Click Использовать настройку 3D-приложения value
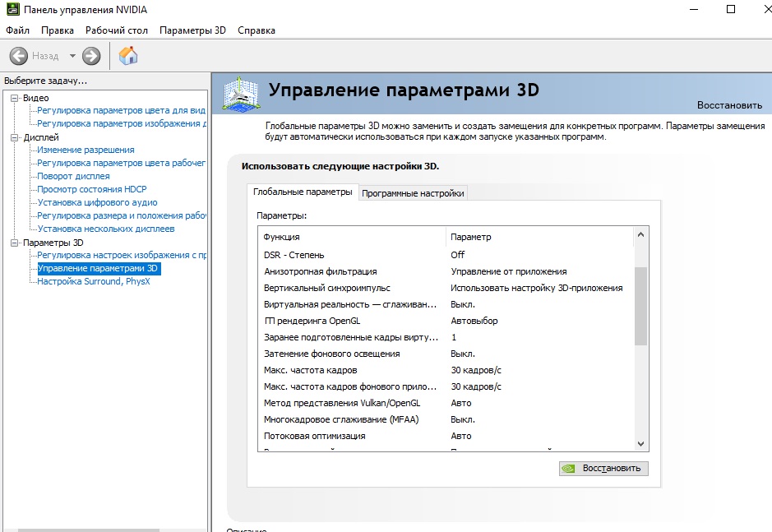Viewport: 772px width, 532px height. point(537,288)
